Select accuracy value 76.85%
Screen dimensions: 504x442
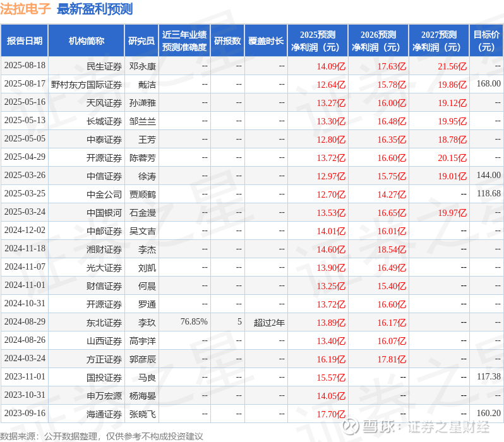click(x=194, y=322)
